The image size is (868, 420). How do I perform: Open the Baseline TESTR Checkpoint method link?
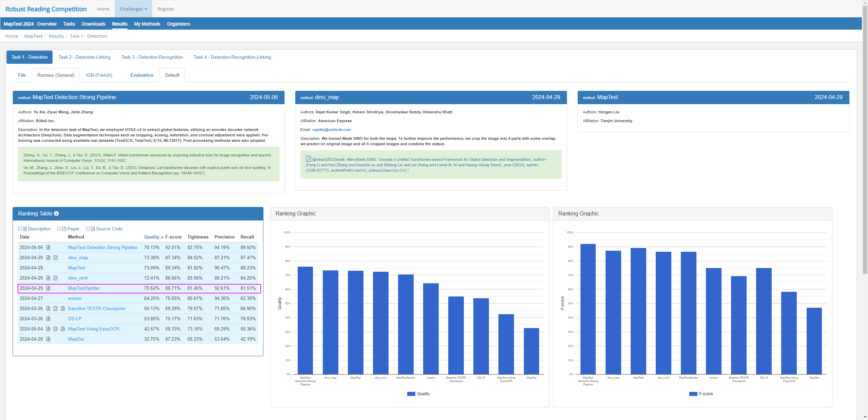97,309
